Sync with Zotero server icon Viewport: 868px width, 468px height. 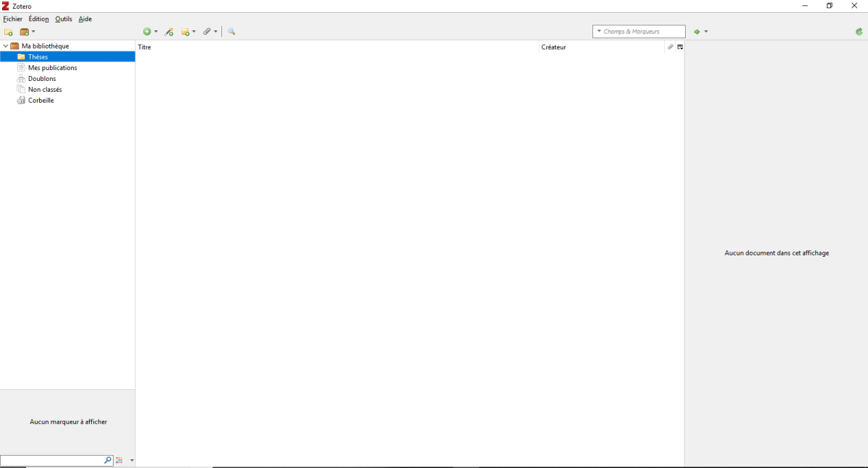point(859,32)
